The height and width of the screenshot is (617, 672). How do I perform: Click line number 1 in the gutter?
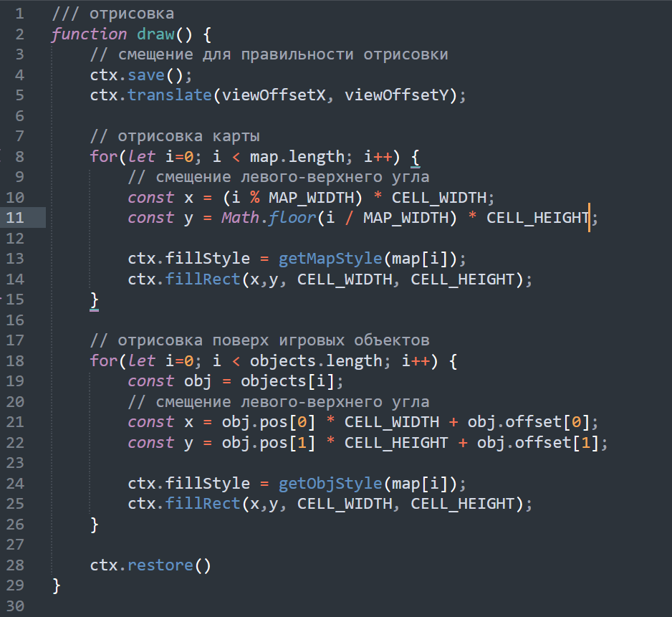(20, 14)
